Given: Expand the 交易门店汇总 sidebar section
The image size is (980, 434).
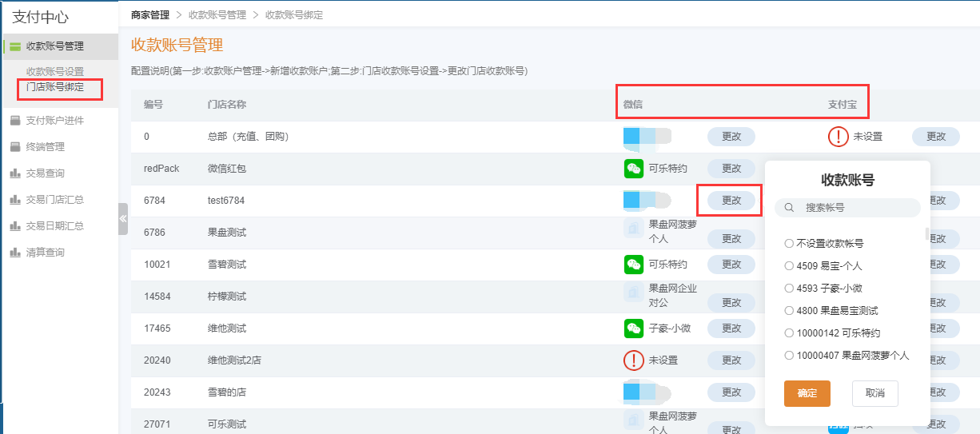Looking at the screenshot, I should (x=54, y=200).
